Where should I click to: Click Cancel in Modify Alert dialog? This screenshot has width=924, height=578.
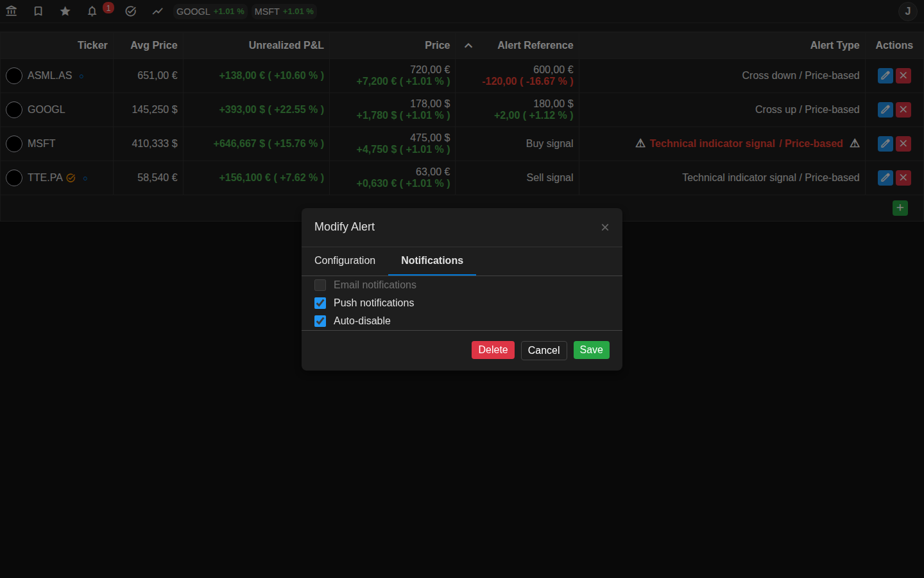point(543,351)
